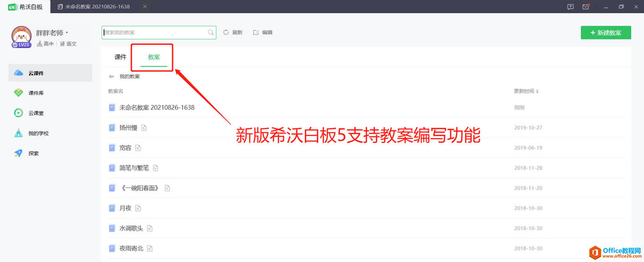Screen dimensions: 644x262
Task: Click the 我的教案 breadcrumb
Action: 129,76
